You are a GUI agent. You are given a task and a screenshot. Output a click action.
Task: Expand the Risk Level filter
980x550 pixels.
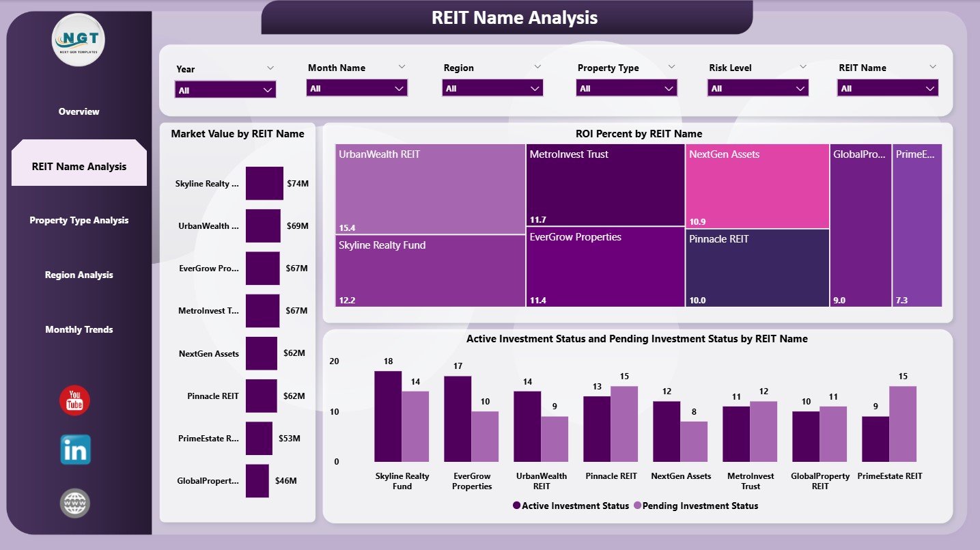757,88
